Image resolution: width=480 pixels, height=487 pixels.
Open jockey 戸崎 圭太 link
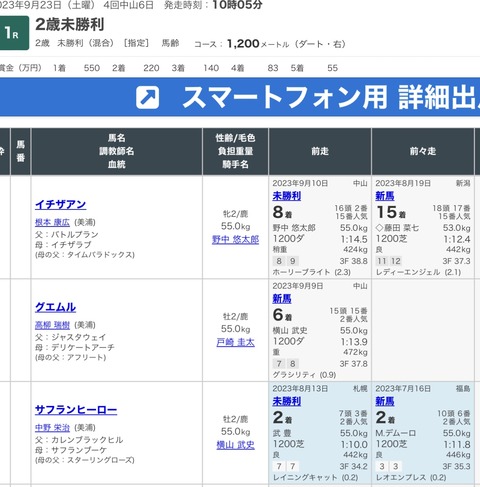(x=235, y=342)
